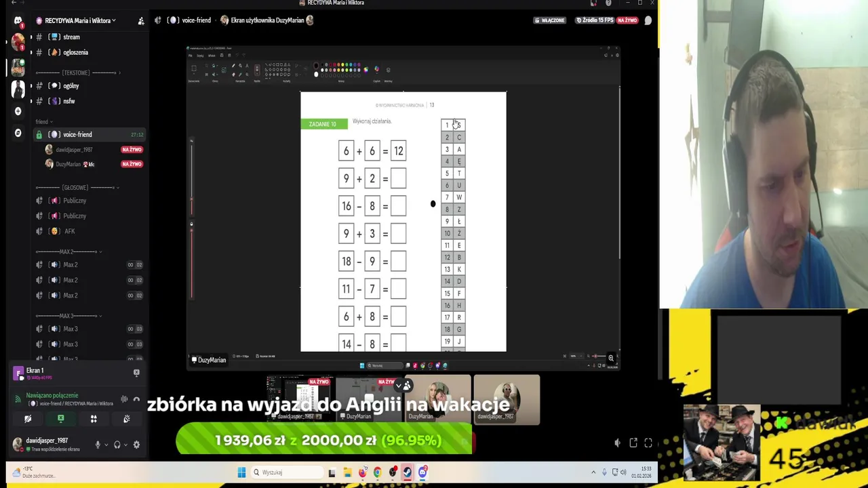Collapse the friend category
This screenshot has width=868, height=488.
[x=44, y=122]
